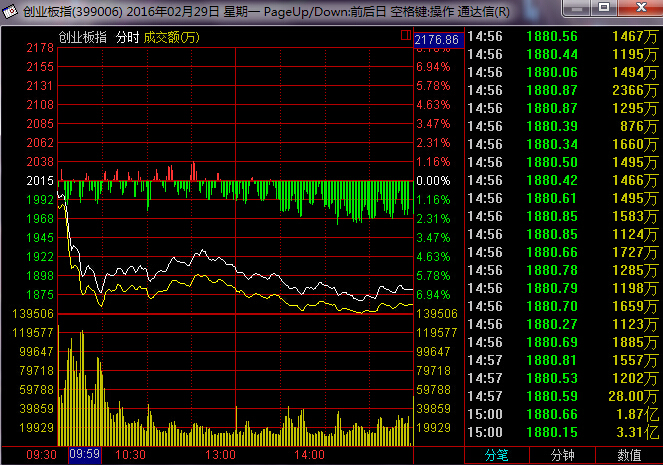Close the 通达信 window
Image resolution: width=663 pixels, height=465 pixels.
(640, 8)
